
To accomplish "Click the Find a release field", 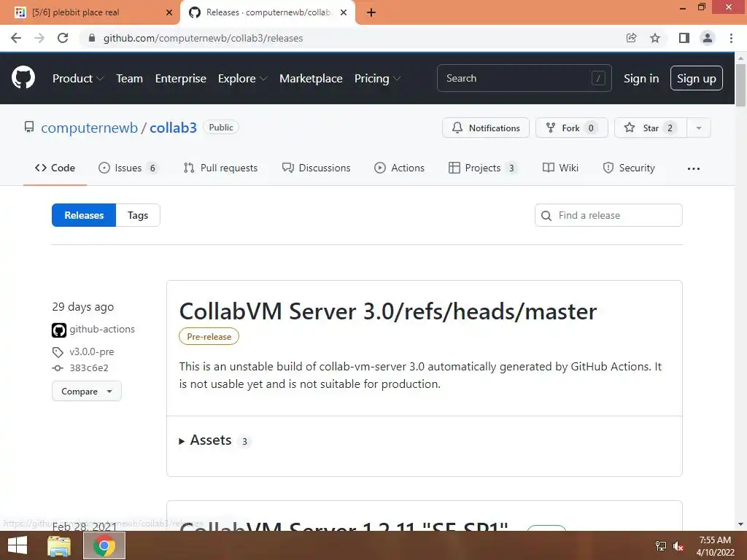I will point(608,215).
